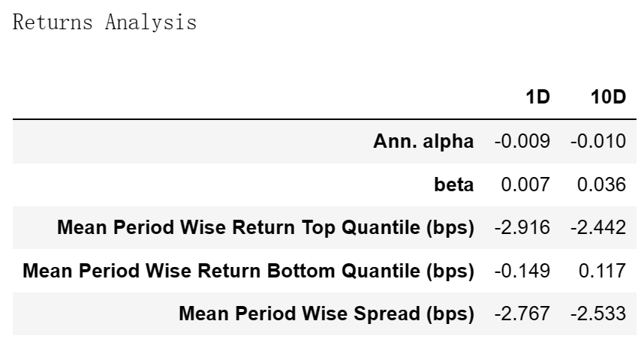Click the table header divider line

pos(324,119)
